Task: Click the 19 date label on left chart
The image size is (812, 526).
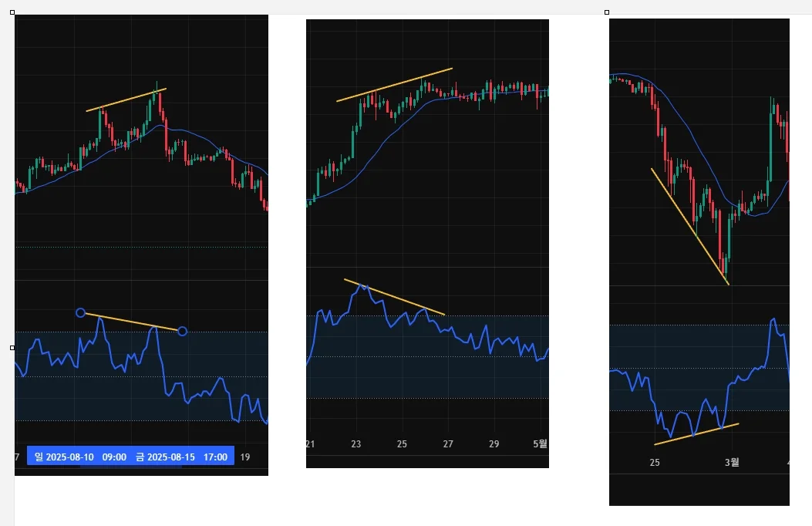Action: coord(245,457)
